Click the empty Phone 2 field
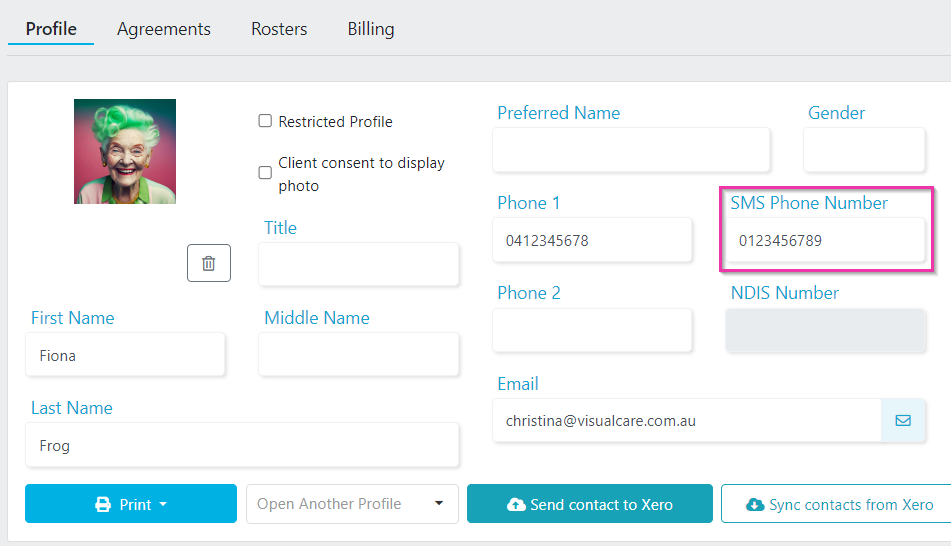The image size is (951, 546). (592, 330)
